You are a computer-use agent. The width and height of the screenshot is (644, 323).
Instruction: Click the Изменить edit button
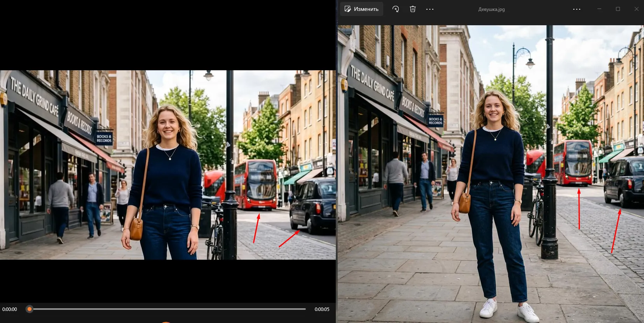(x=361, y=9)
